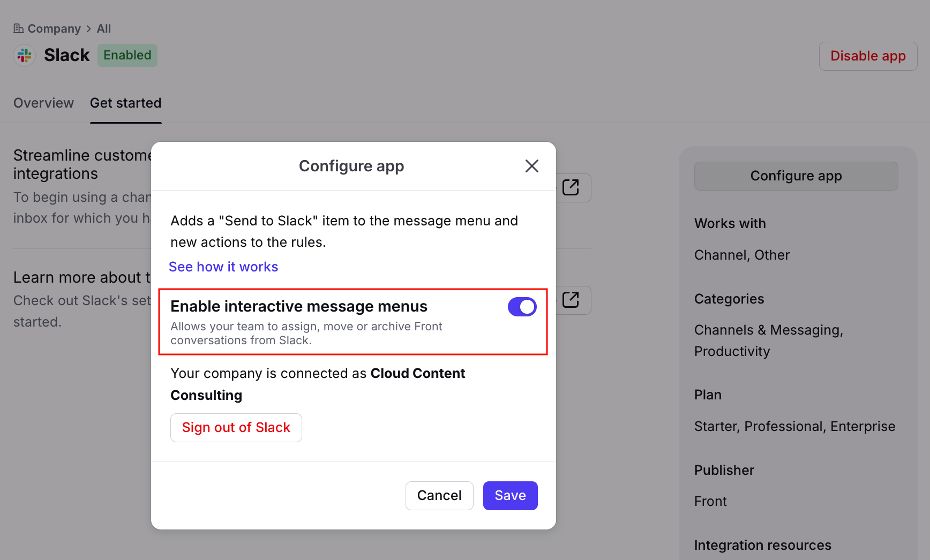
Task: Click the Enable interactive message menus label
Action: [298, 306]
